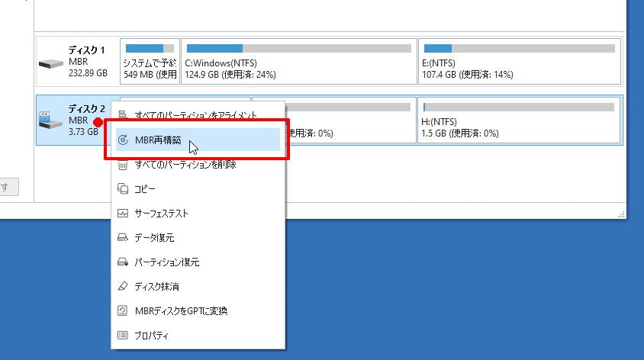Click the partially visible button at left edge

pos(8,188)
